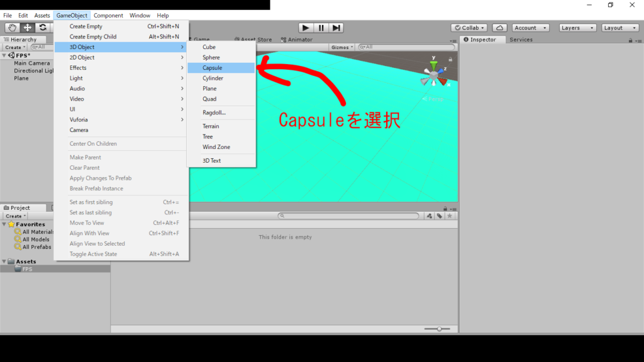Open the Layers dropdown

pyautogui.click(x=577, y=28)
